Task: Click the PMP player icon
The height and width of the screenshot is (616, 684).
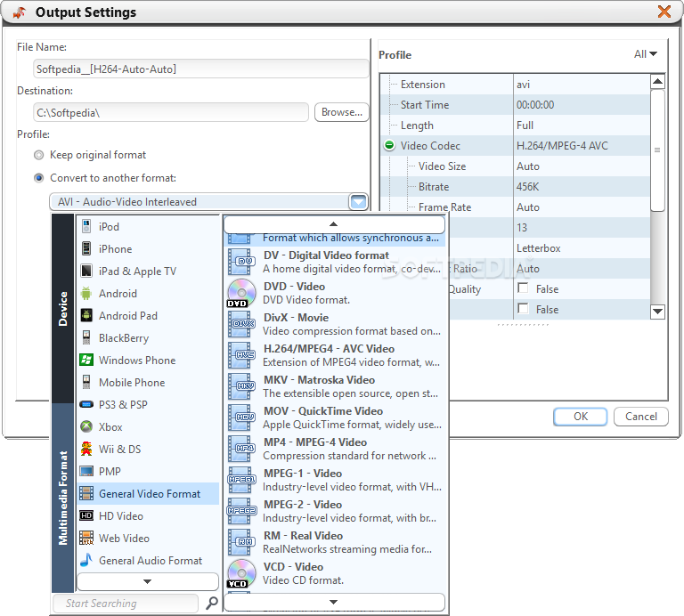Action: point(86,471)
